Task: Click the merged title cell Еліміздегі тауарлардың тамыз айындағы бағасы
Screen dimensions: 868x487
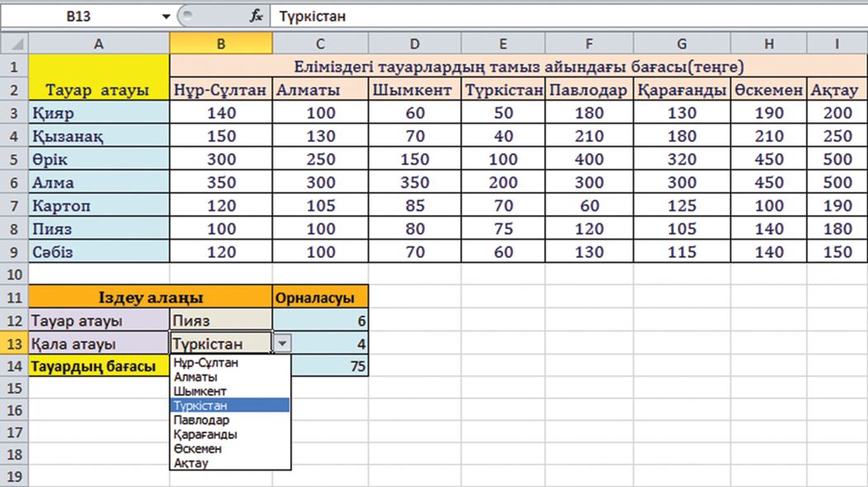Action: coord(518,66)
